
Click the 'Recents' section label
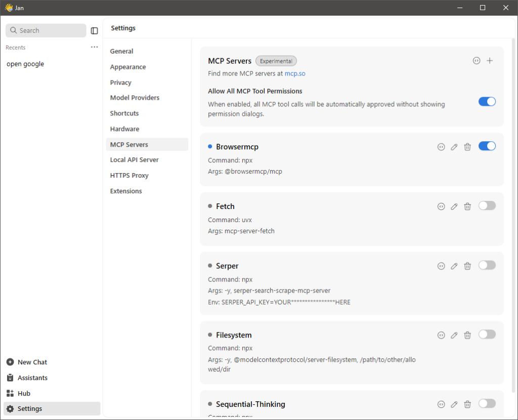(x=16, y=48)
